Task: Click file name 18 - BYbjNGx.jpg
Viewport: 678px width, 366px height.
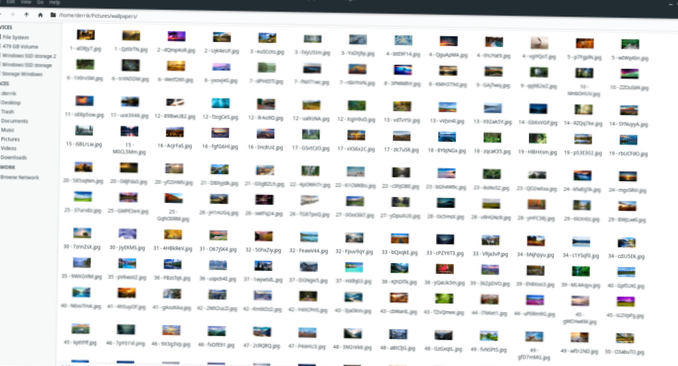Action: pyautogui.click(x=447, y=151)
